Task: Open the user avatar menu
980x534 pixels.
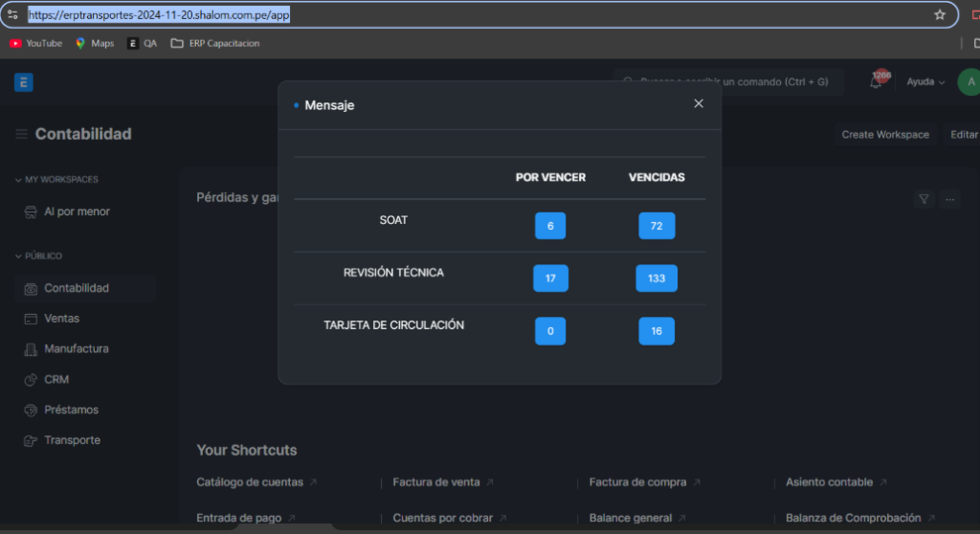Action: point(969,82)
